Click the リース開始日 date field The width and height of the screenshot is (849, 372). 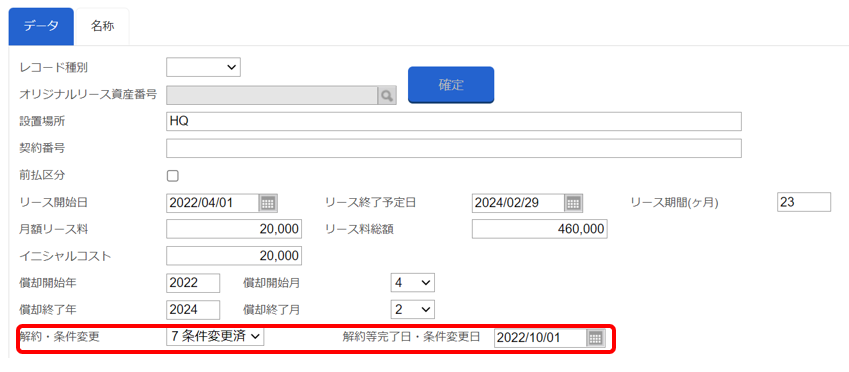pos(213,203)
